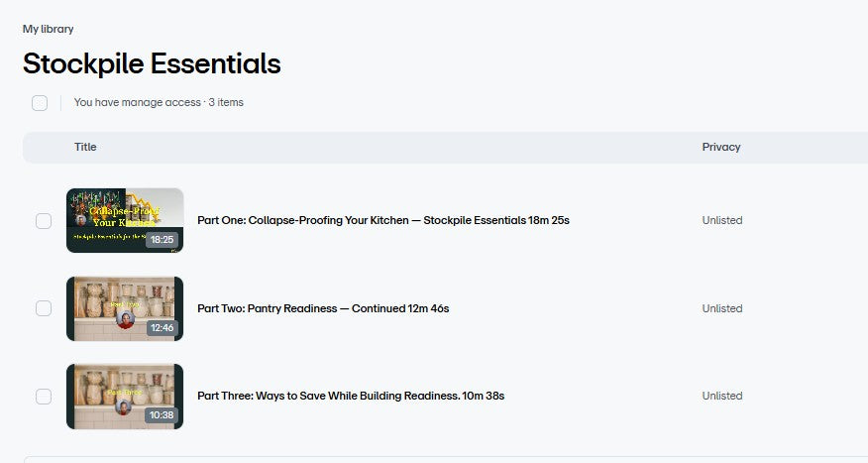Sort by the Title column header
This screenshot has width=868, height=463.
click(x=85, y=147)
